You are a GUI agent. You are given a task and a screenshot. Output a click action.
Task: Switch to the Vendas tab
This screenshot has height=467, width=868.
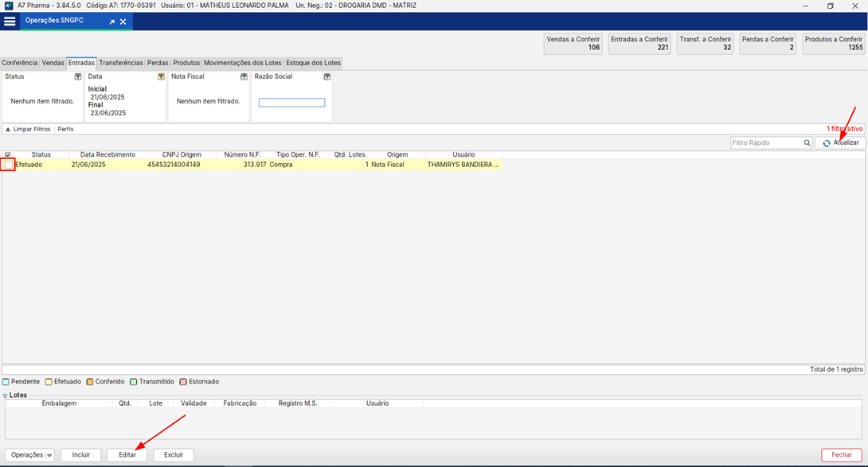click(53, 63)
